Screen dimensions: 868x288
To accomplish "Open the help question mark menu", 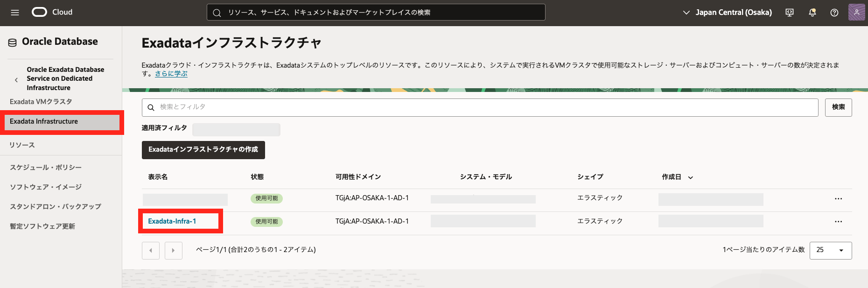I will coord(834,13).
